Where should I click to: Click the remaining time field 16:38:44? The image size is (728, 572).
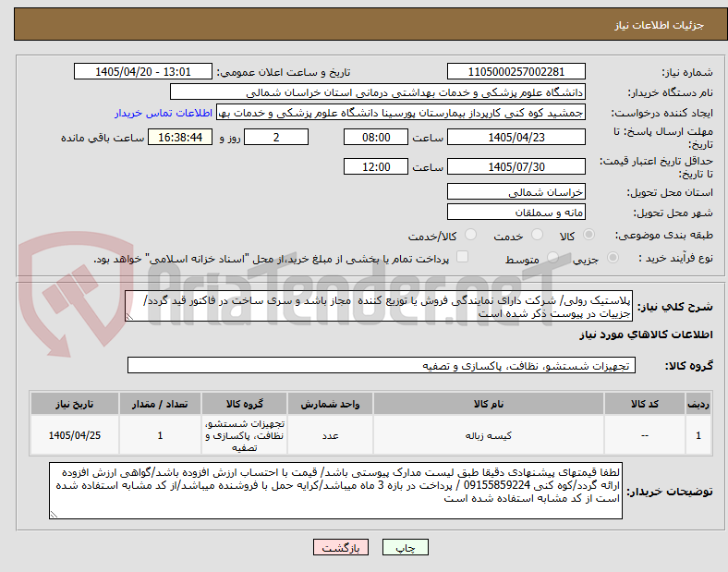tap(180, 137)
